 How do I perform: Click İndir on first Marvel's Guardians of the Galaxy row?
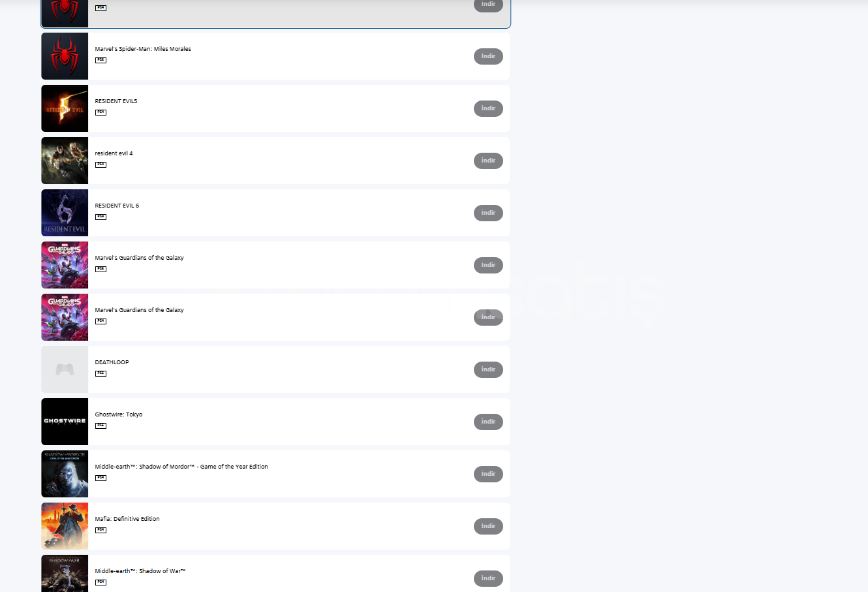[488, 265]
